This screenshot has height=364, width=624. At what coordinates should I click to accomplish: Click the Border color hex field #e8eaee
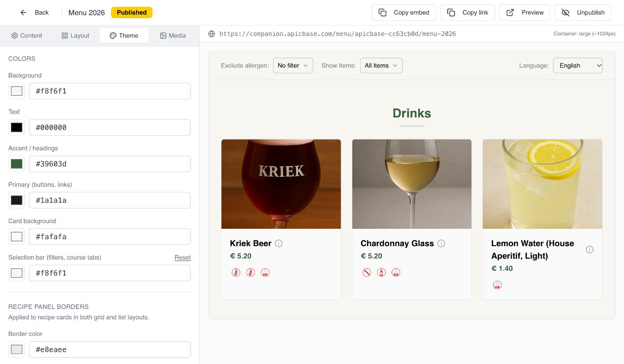click(x=110, y=349)
